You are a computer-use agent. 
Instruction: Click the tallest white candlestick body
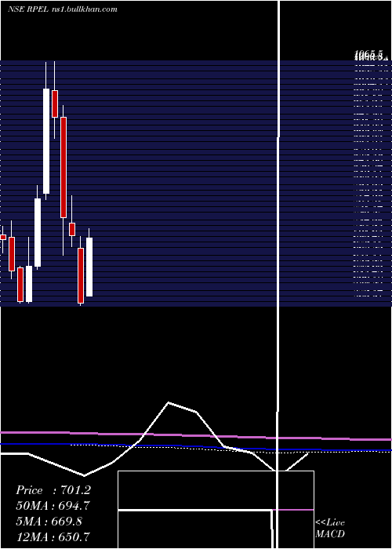point(46,141)
